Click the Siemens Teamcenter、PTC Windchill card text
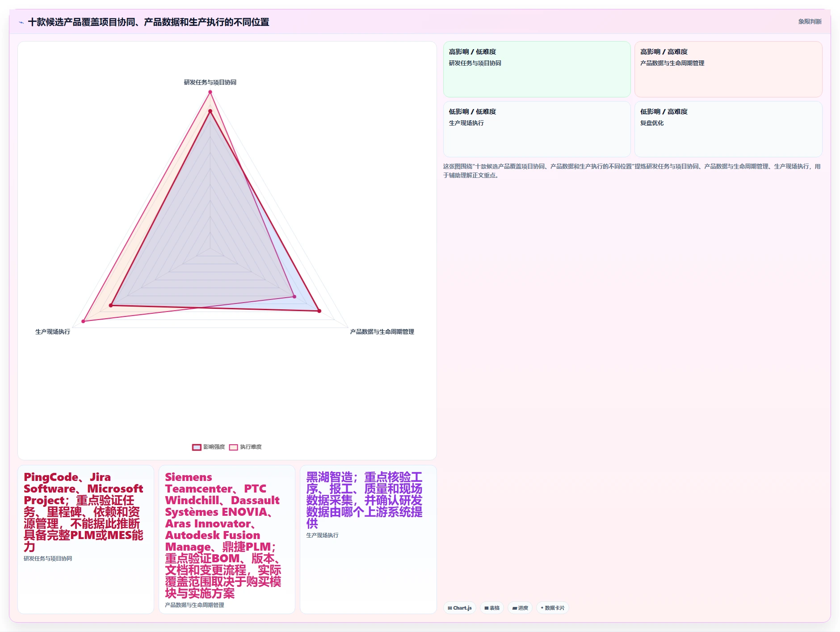The height and width of the screenshot is (632, 840). pos(223,535)
